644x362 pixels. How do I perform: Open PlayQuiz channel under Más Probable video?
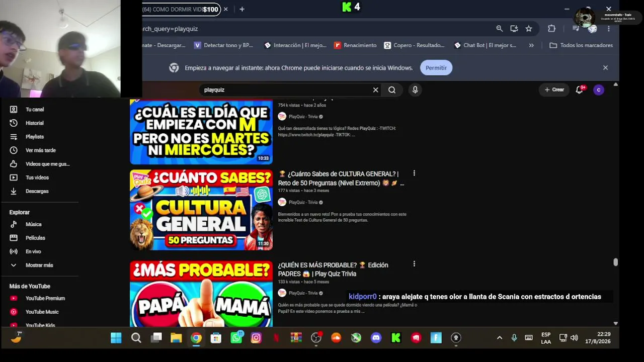click(303, 293)
